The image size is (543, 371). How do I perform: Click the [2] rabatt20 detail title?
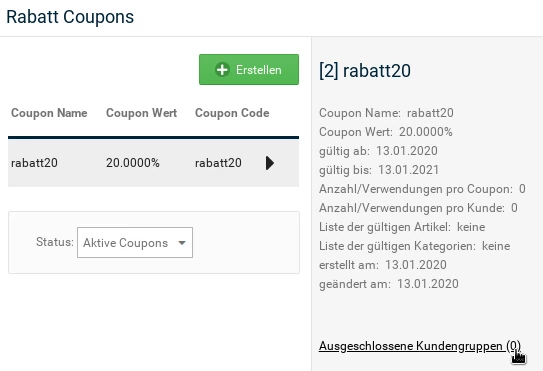(x=365, y=71)
